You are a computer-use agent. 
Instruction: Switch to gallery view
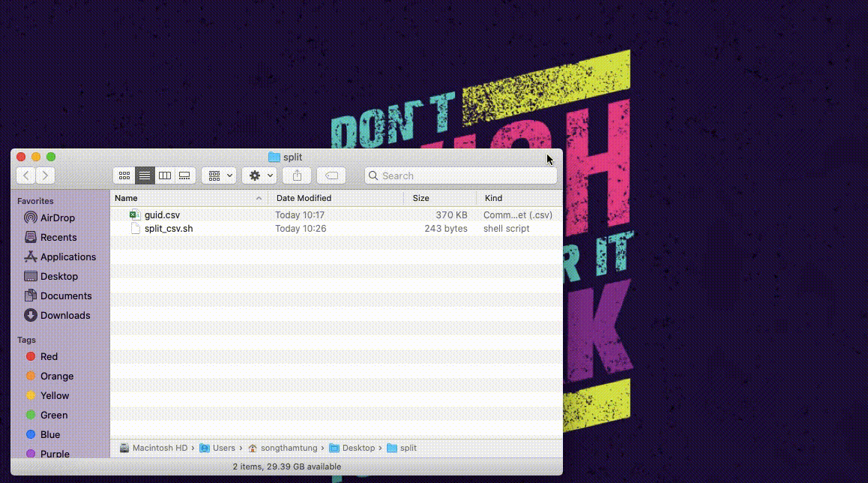[184, 175]
